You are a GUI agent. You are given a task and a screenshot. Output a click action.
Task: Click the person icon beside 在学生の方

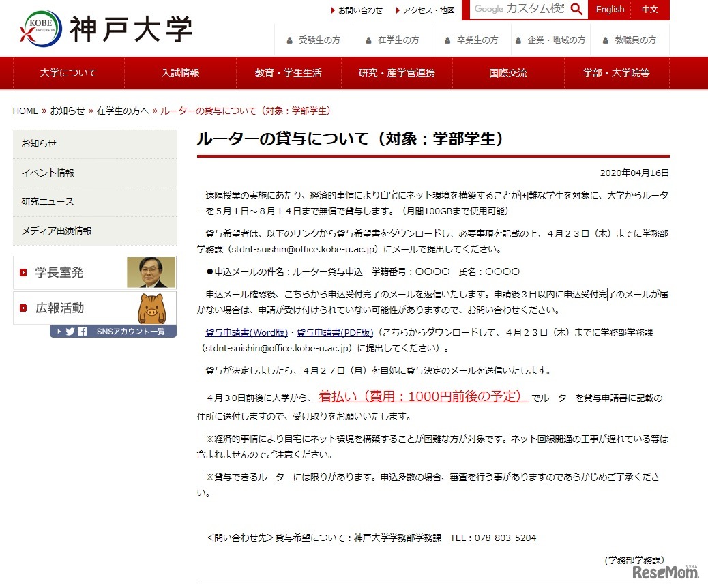coord(368,39)
